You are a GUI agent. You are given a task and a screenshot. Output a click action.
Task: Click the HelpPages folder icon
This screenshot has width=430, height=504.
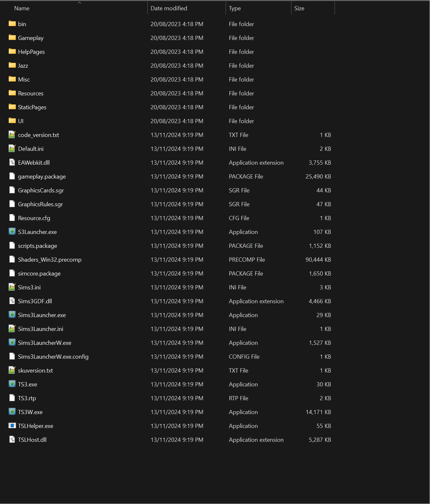pyautogui.click(x=12, y=51)
